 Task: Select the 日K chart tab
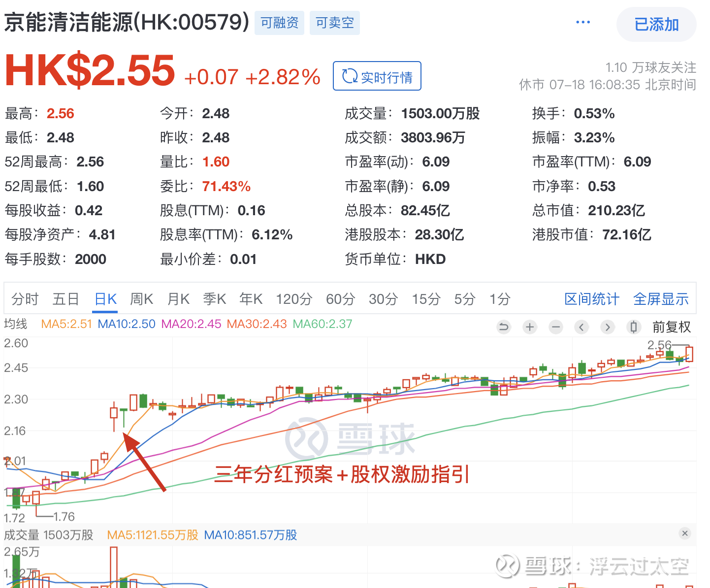point(105,299)
